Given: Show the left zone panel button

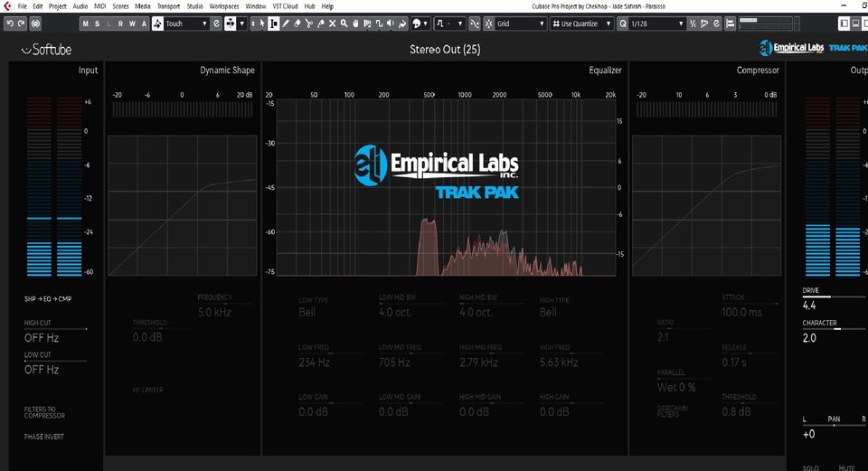Looking at the screenshot, I should [x=844, y=24].
